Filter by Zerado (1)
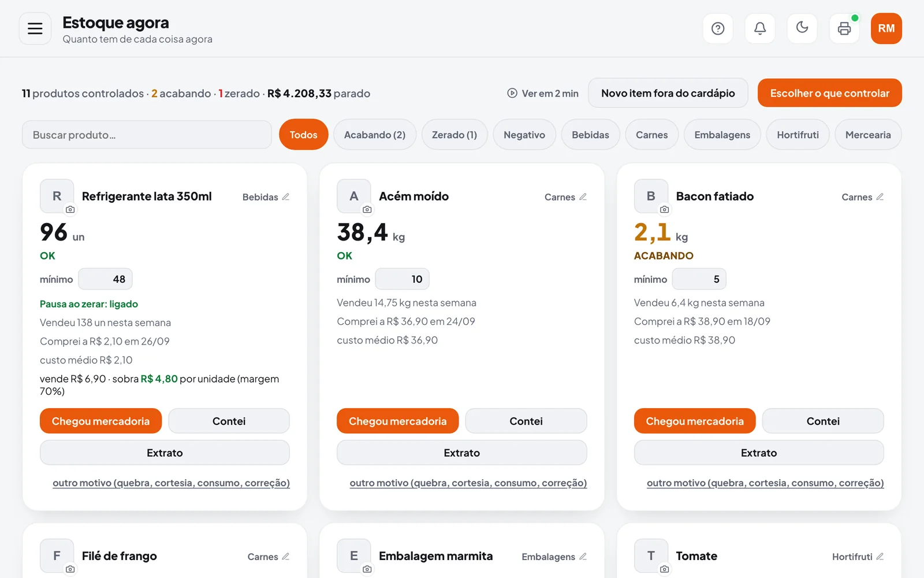The height and width of the screenshot is (578, 924). click(x=454, y=135)
